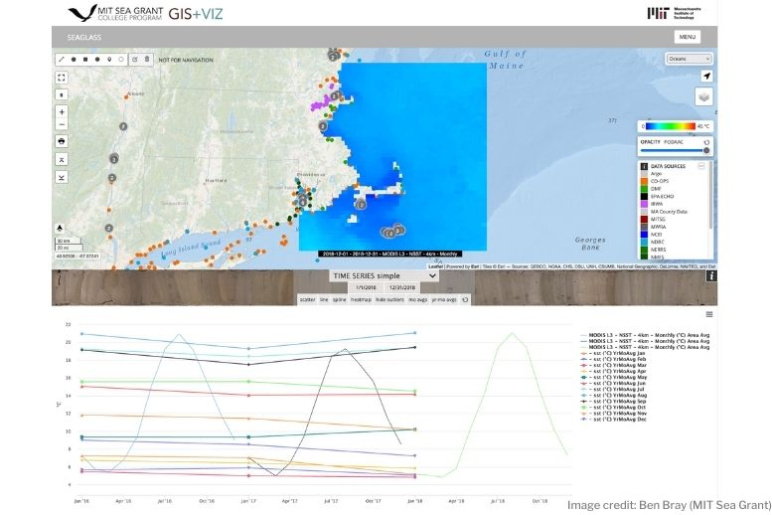Click the Data Sources info icon
The width and height of the screenshot is (772, 515).
click(643, 166)
